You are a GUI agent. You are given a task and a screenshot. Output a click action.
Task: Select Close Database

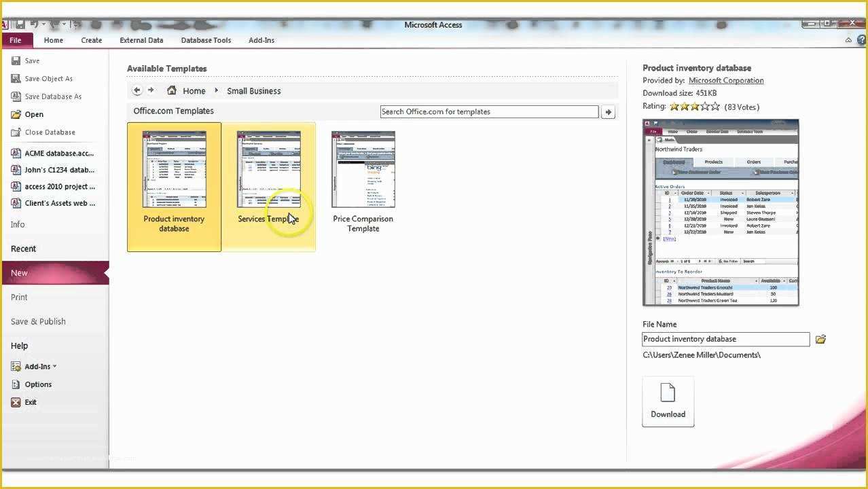(x=43, y=132)
